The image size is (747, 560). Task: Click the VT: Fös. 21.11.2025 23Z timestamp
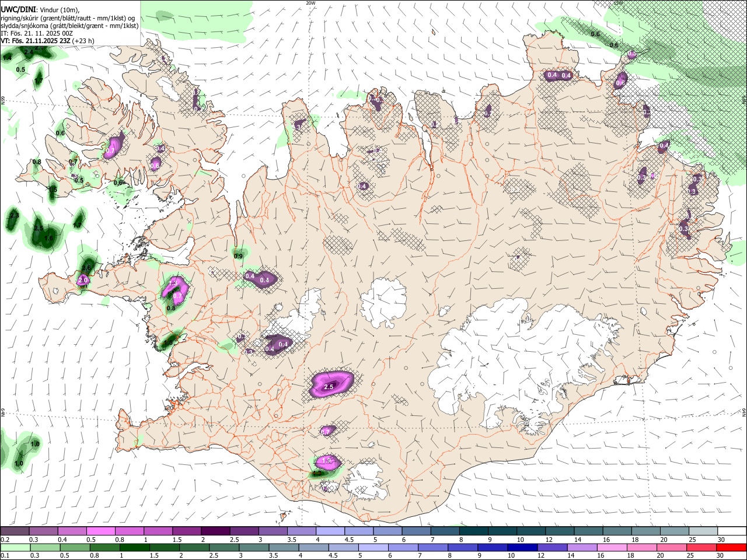click(x=36, y=41)
